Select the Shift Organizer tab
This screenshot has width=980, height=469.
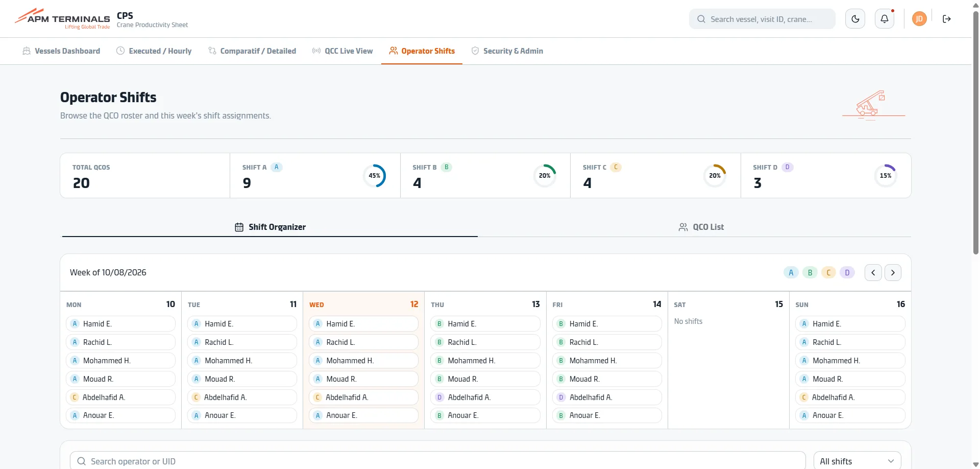point(270,227)
